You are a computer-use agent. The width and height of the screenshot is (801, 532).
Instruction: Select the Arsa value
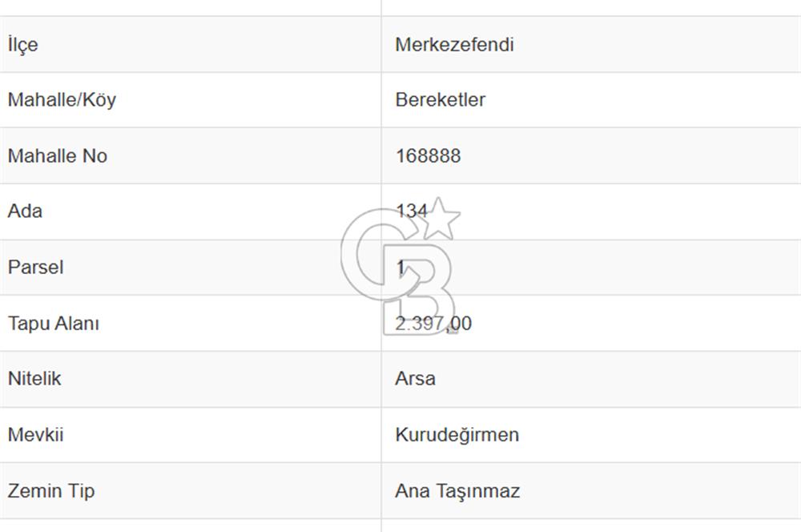tap(415, 379)
